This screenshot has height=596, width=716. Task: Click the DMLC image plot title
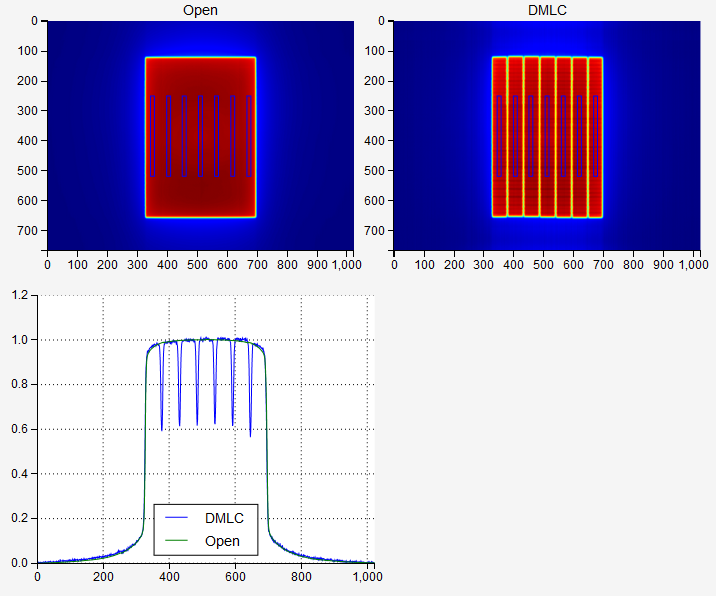(x=547, y=10)
